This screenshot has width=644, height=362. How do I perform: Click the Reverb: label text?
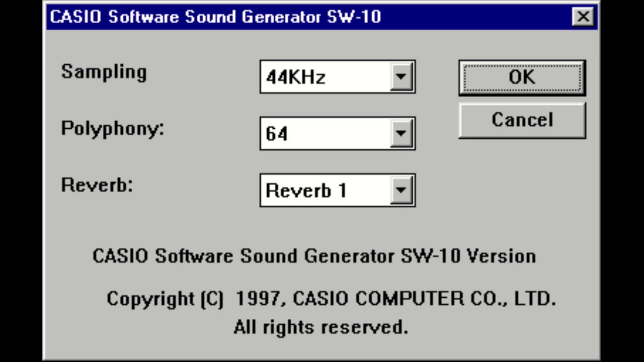tap(97, 185)
